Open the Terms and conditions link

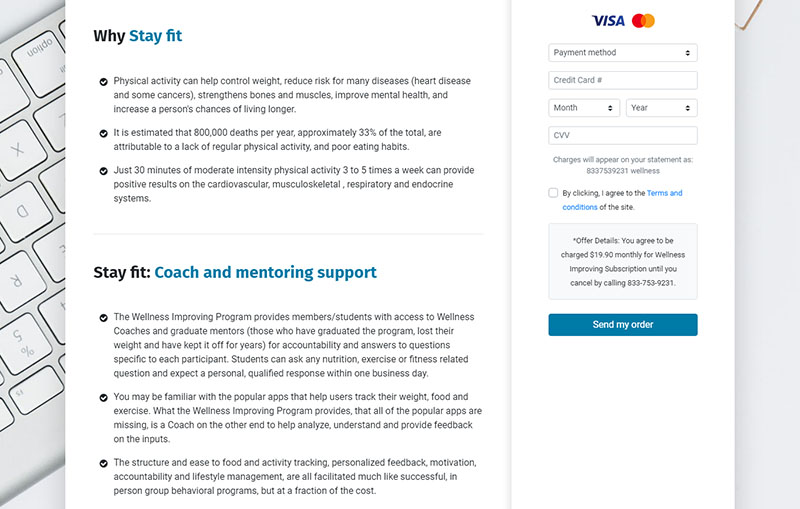[664, 193]
